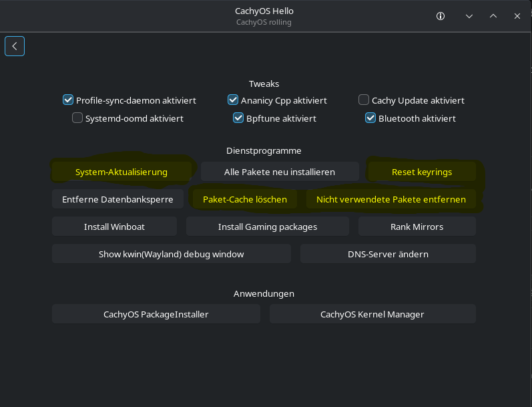The image size is (532, 407).
Task: Minimize the CachyOS Hello window
Action: [469, 16]
